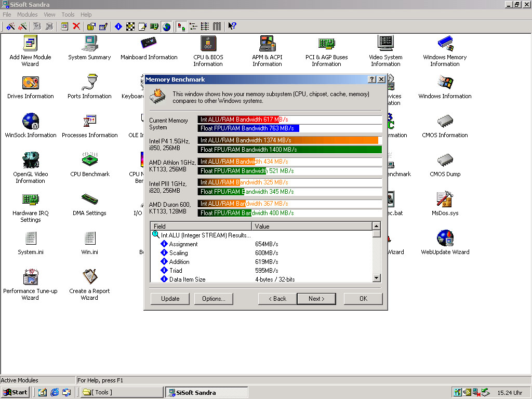Switch to large icons view in toolbar
The image size is (532, 399).
click(x=181, y=26)
